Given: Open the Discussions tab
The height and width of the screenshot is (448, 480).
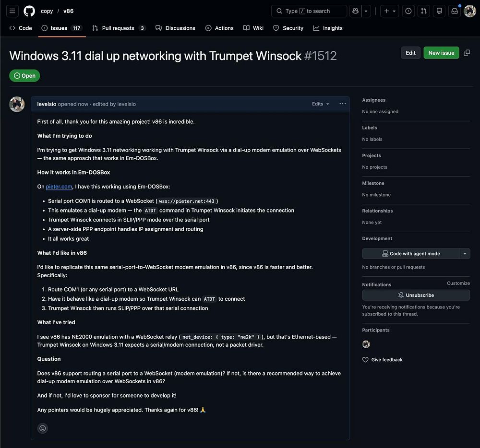Looking at the screenshot, I should click(175, 28).
